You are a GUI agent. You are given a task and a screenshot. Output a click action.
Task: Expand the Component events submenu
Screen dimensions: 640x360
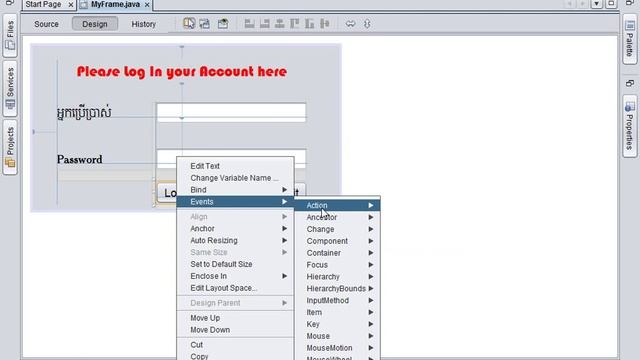[338, 241]
